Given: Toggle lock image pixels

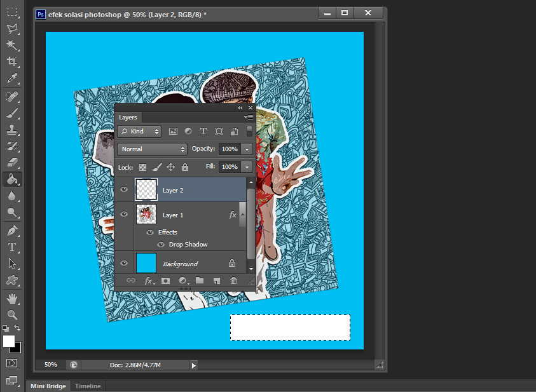Looking at the screenshot, I should coord(156,167).
